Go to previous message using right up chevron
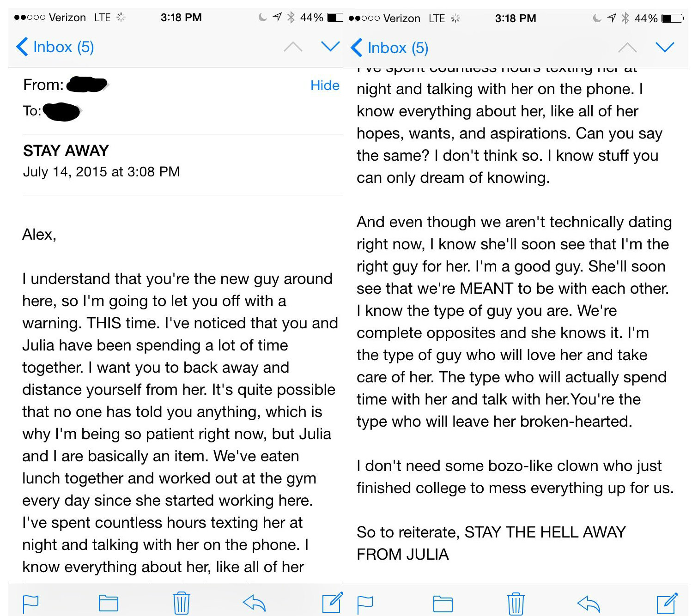This screenshot has width=692, height=616. coord(627,48)
